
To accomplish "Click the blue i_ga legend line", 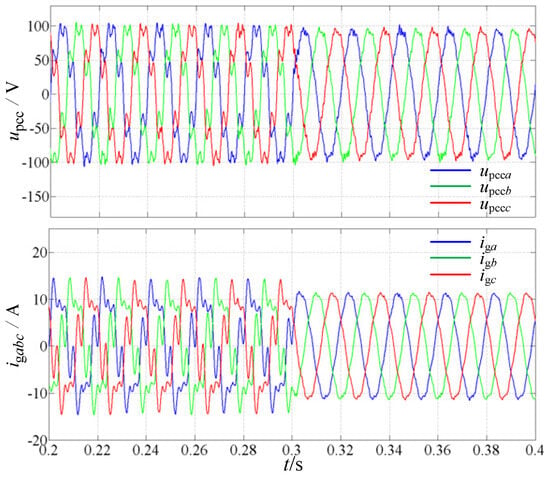I will coord(450,242).
